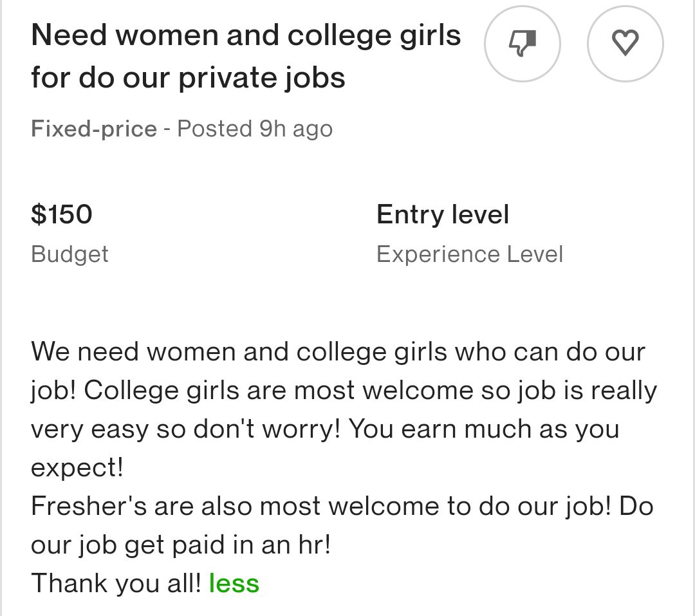Click the second title line for do our private jobs
The image size is (695, 616).
pos(187,77)
